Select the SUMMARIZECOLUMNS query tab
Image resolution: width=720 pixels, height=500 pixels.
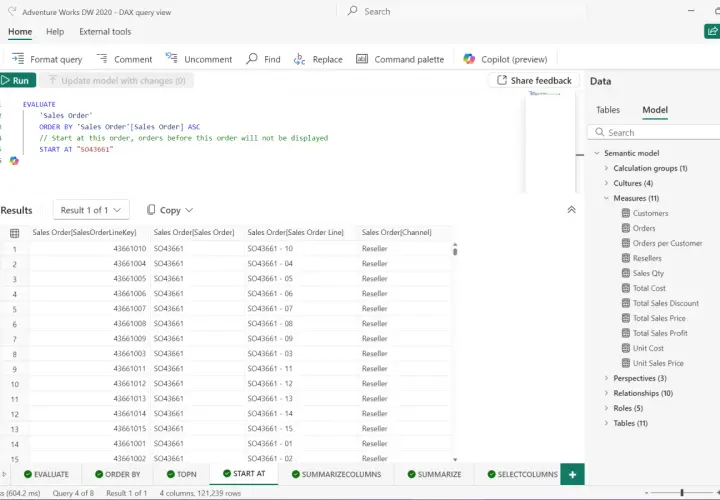pos(337,474)
